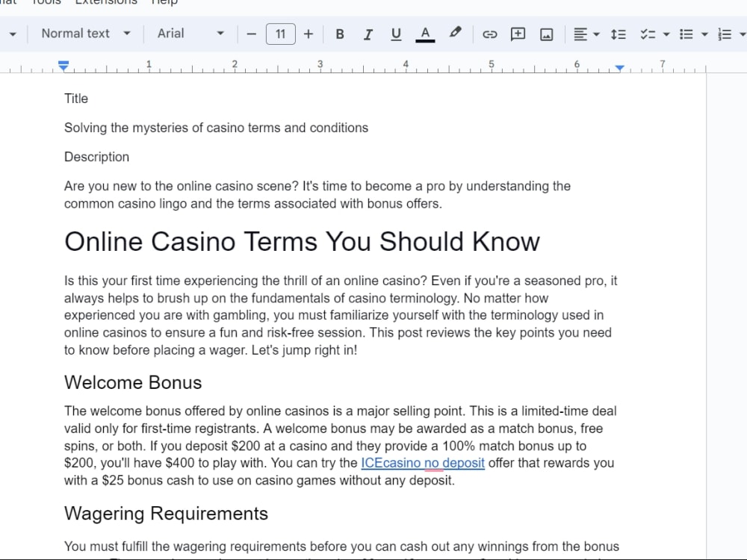The image size is (747, 560).
Task: Toggle bold formatting
Action: [x=340, y=34]
